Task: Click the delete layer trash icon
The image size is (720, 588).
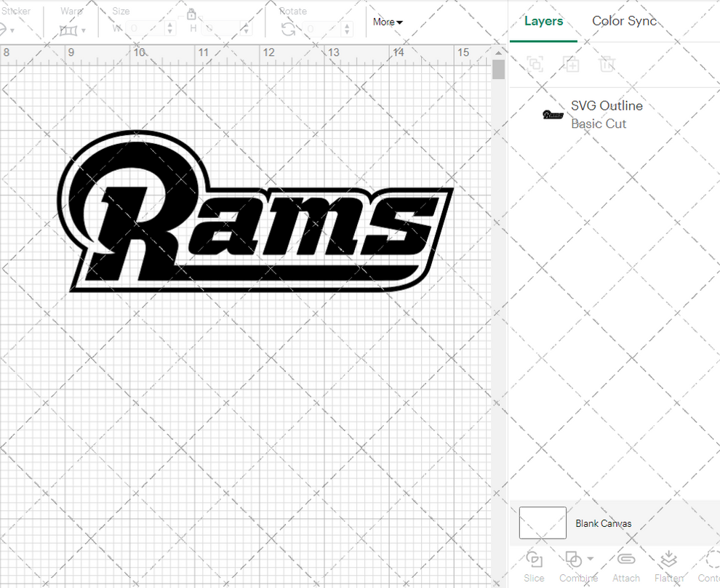Action: 607,64
